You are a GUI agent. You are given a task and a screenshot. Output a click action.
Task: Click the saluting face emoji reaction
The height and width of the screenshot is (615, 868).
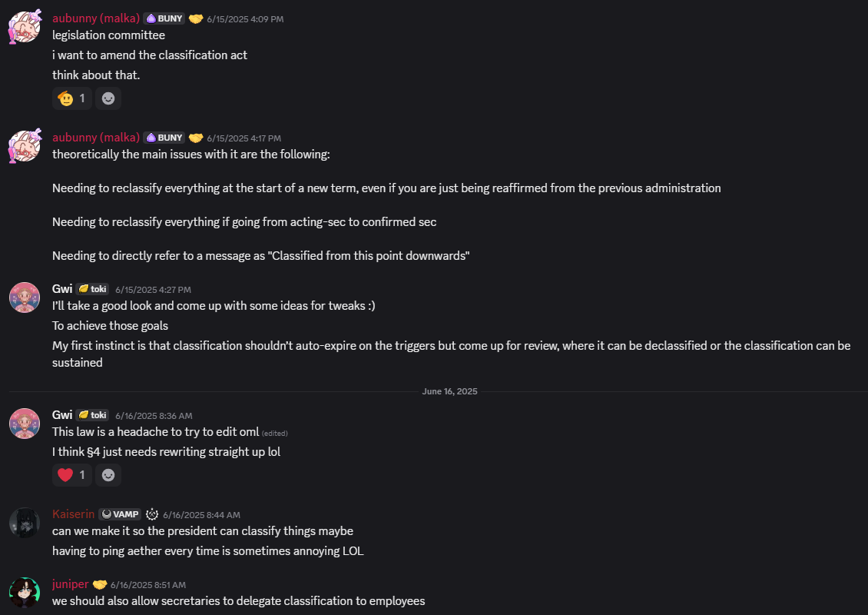point(71,98)
